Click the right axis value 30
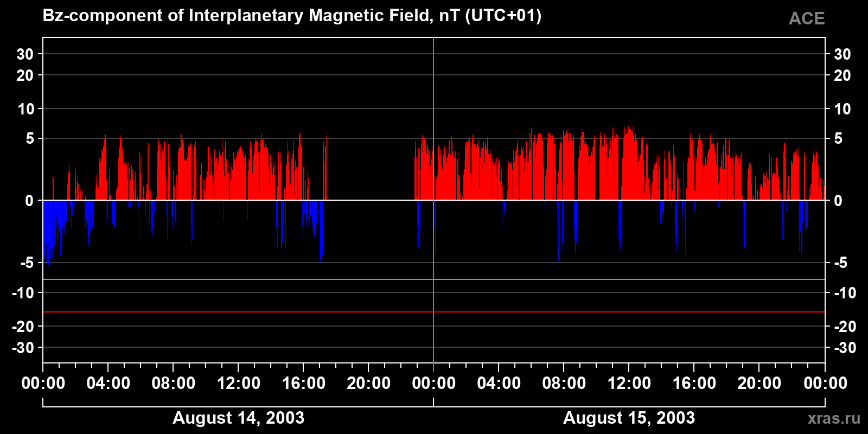This screenshot has width=868, height=434. click(x=842, y=54)
